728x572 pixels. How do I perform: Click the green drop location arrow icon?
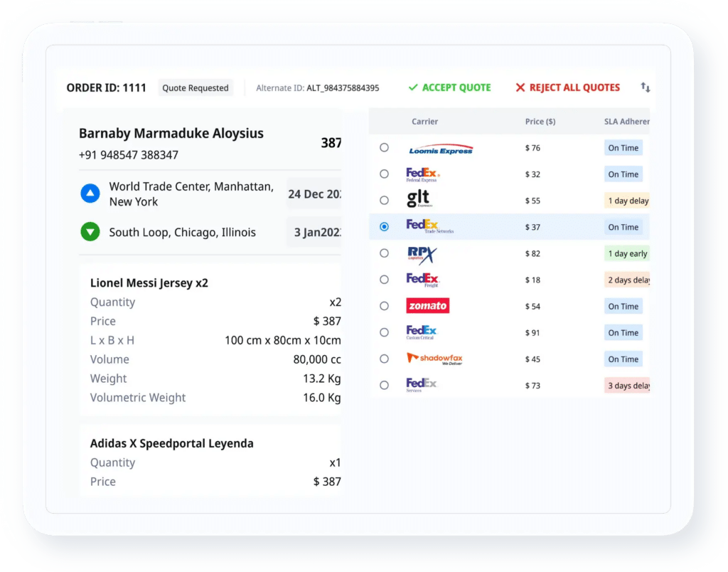point(90,232)
